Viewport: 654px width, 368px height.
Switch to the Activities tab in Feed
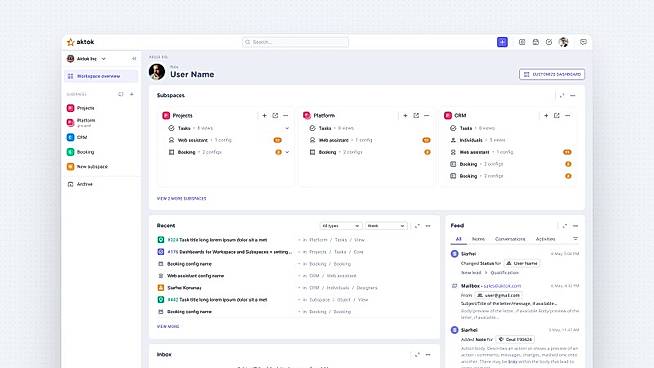(545, 239)
